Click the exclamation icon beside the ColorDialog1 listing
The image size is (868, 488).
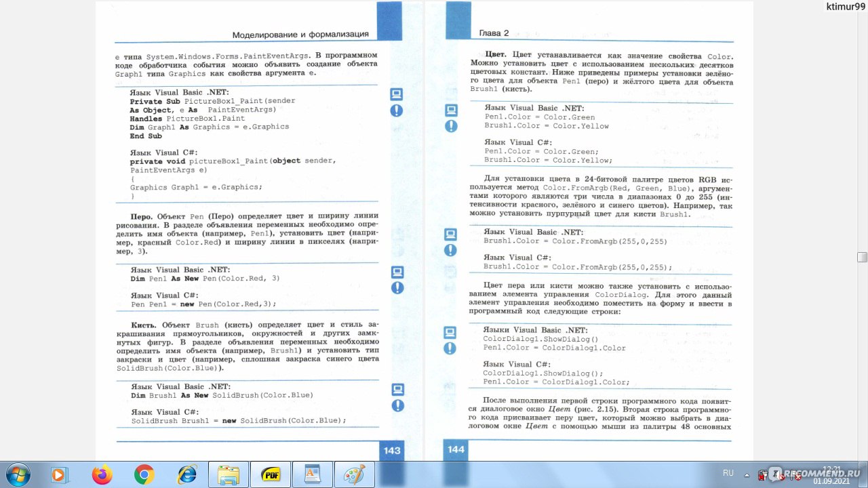pyautogui.click(x=450, y=348)
